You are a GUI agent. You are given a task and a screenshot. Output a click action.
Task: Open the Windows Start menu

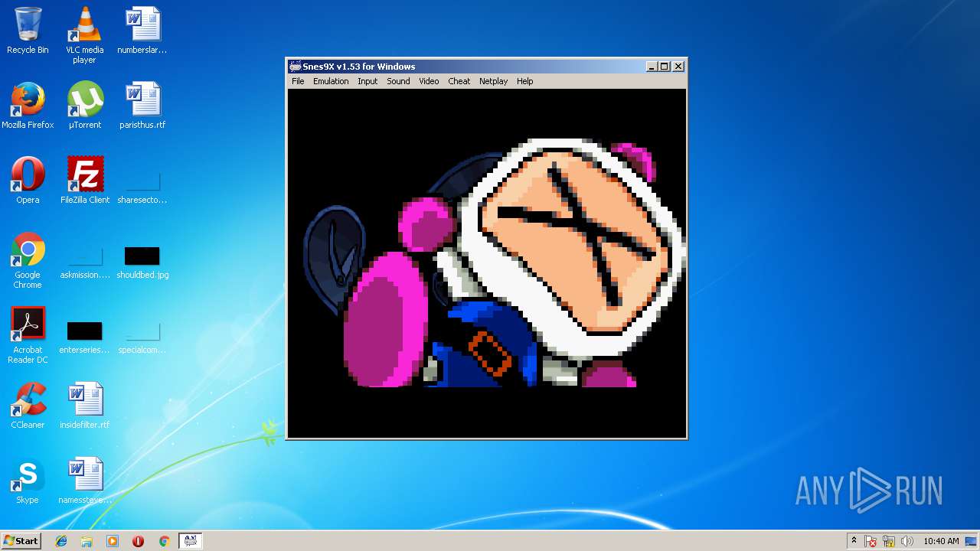coord(21,541)
